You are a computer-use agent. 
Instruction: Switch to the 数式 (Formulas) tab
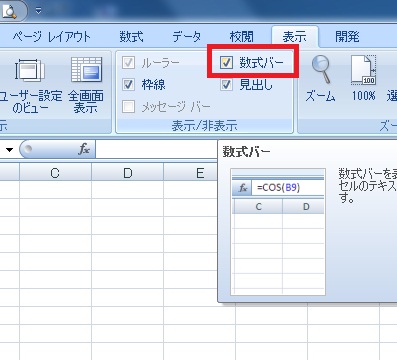(131, 36)
